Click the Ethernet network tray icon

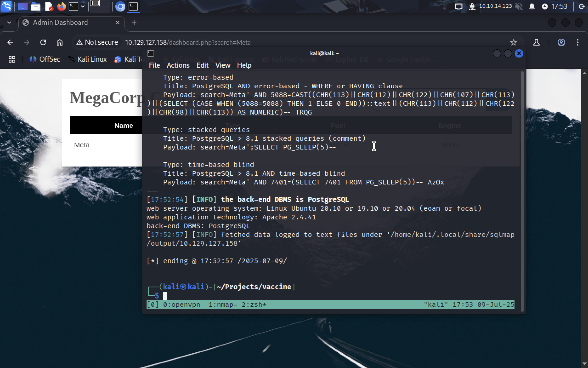tap(458, 6)
